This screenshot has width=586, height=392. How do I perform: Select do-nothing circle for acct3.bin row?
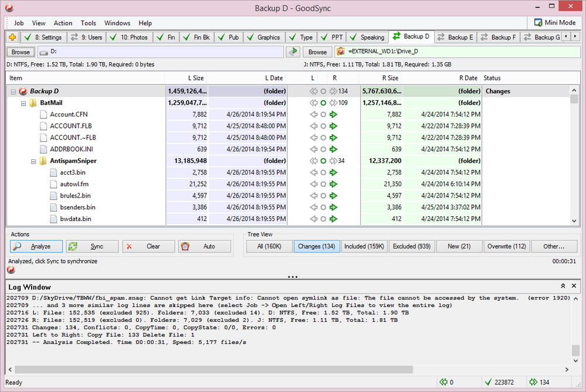[323, 172]
